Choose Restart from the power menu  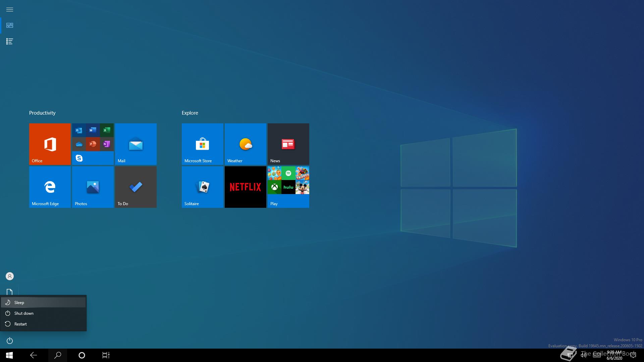point(43,324)
